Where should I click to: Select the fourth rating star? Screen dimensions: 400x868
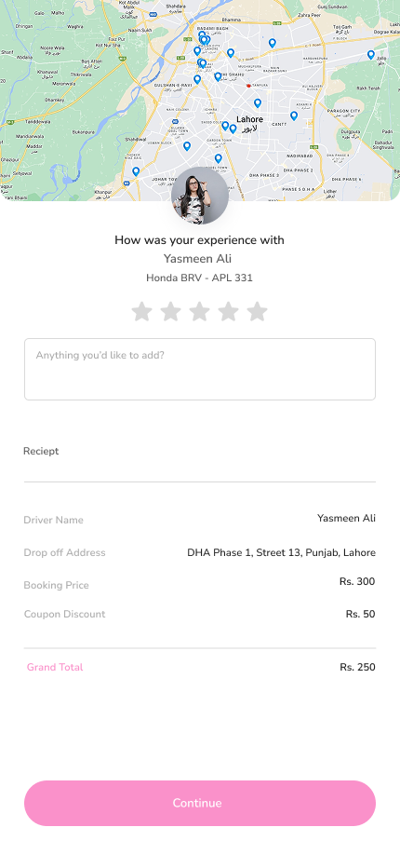click(228, 312)
